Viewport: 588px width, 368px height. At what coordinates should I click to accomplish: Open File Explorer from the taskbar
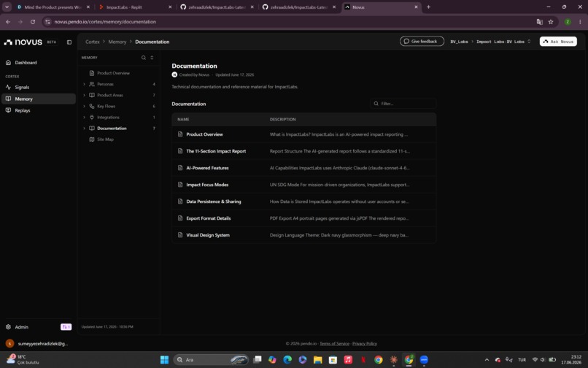(x=317, y=360)
